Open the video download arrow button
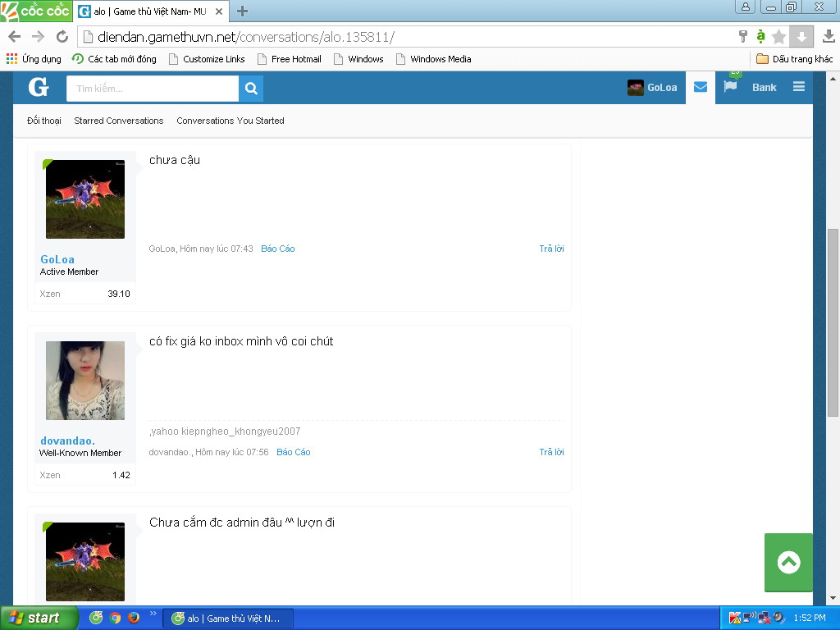Screen dimensions: 840x630 (x=801, y=36)
